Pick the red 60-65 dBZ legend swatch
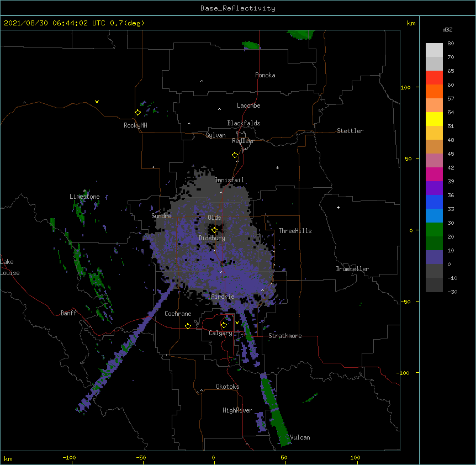The image size is (476, 465). pos(434,78)
